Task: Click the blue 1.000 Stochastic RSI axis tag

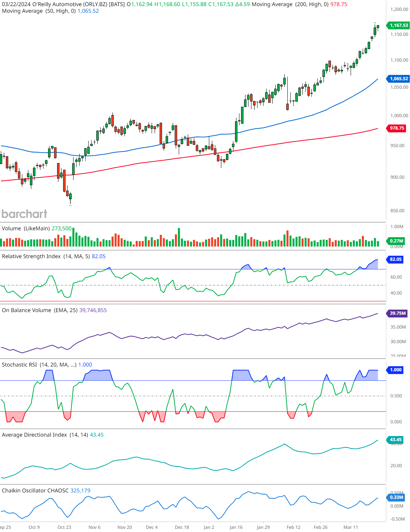Action: click(395, 370)
